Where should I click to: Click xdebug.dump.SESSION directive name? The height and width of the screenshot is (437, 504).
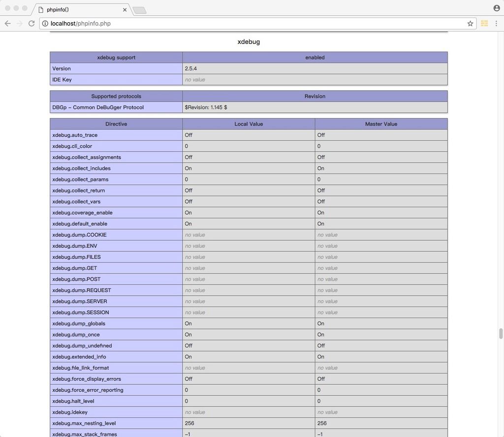coord(81,312)
